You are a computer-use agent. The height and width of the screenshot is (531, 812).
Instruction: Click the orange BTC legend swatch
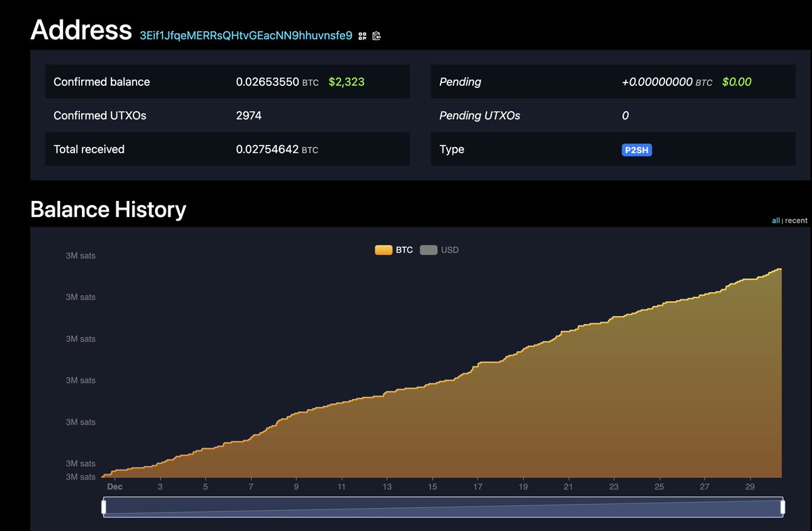[383, 250]
